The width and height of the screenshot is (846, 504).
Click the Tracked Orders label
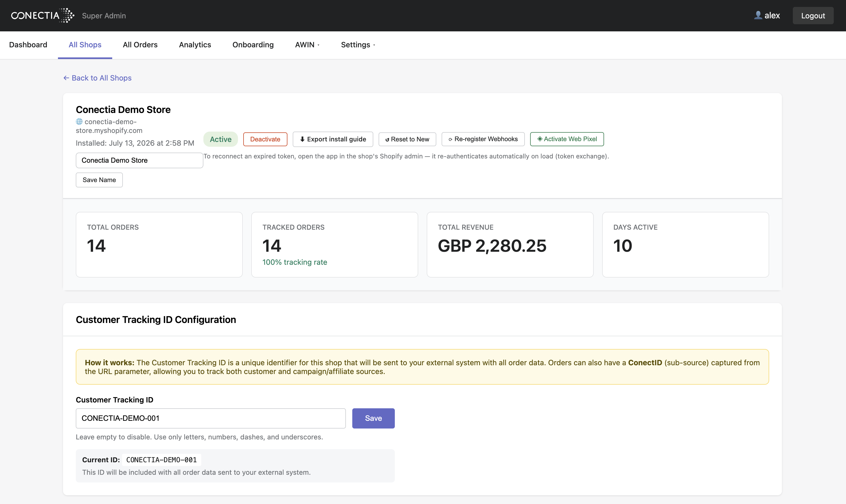pos(294,227)
